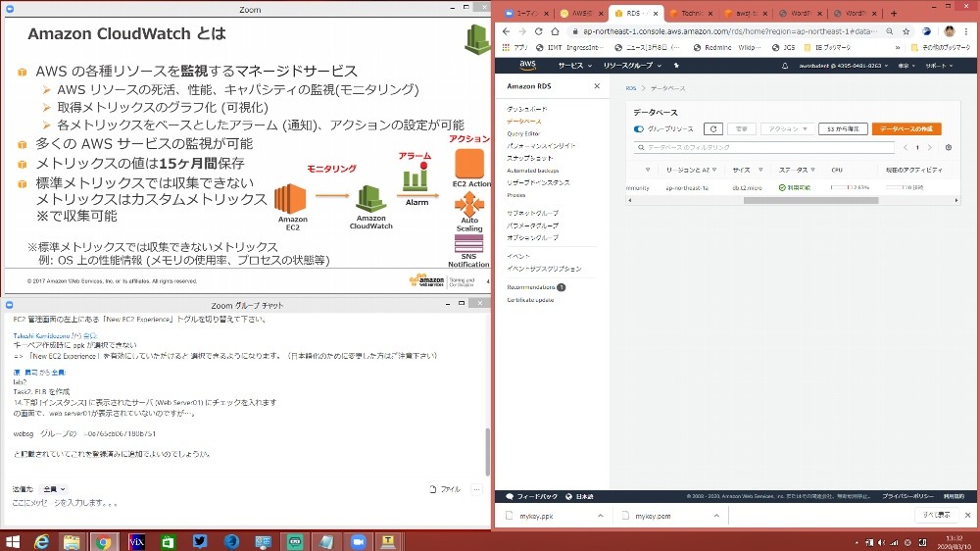Open Chrome home page button
The image size is (980, 551).
pos(555,31)
